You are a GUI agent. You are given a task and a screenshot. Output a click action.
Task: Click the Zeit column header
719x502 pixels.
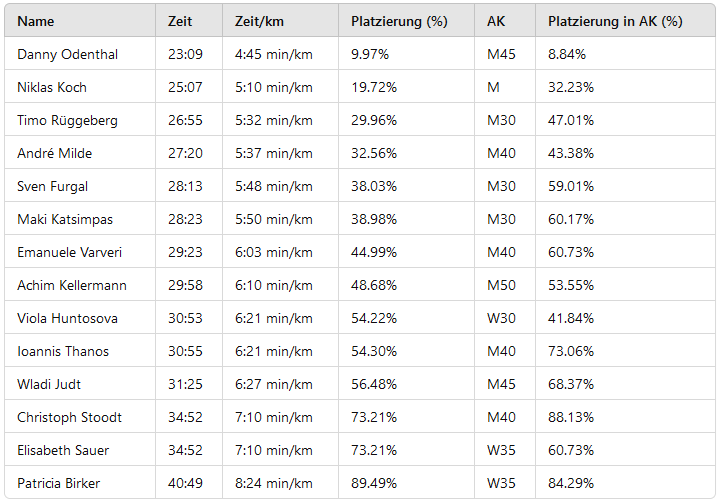click(180, 21)
